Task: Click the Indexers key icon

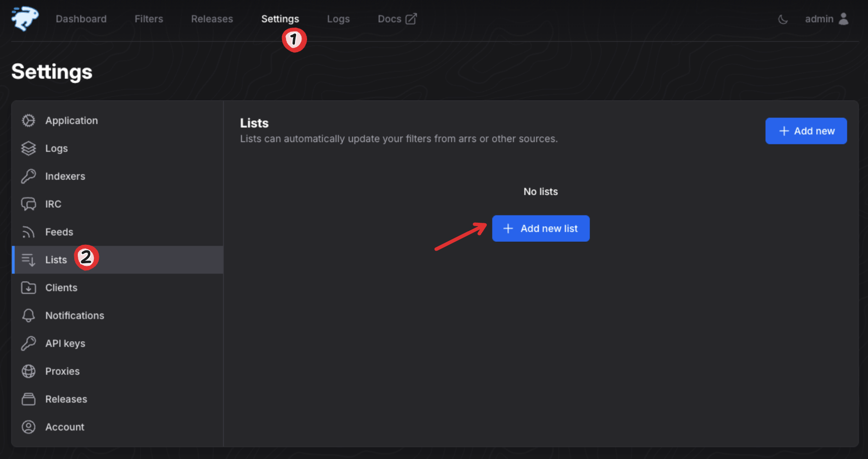Action: (29, 176)
